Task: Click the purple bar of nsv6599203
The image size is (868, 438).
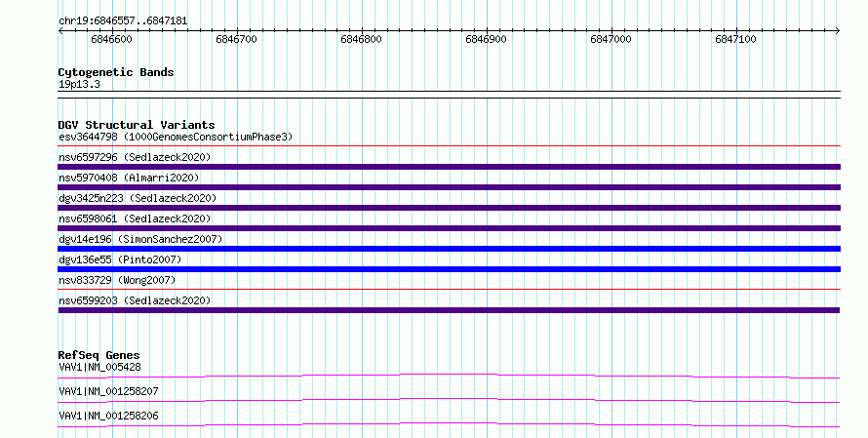Action: (x=449, y=310)
